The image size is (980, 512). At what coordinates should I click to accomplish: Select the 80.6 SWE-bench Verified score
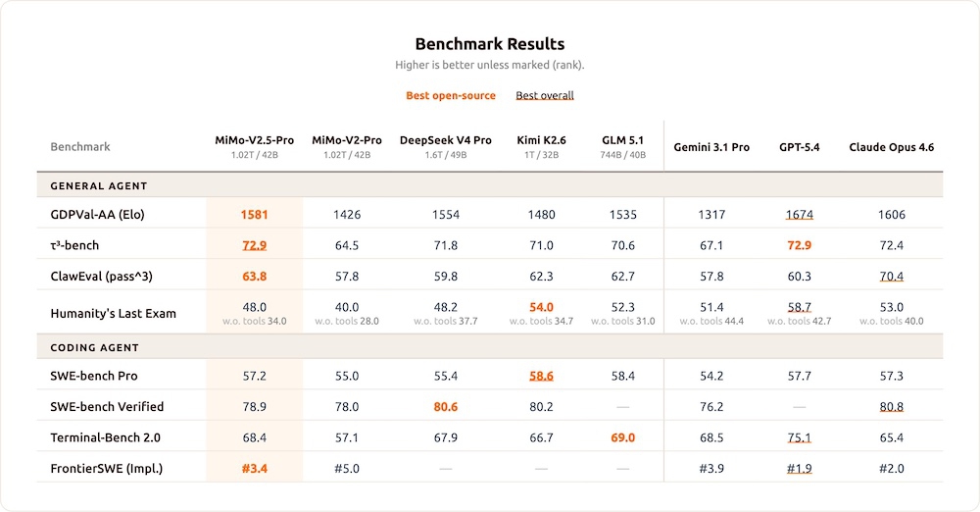[446, 407]
